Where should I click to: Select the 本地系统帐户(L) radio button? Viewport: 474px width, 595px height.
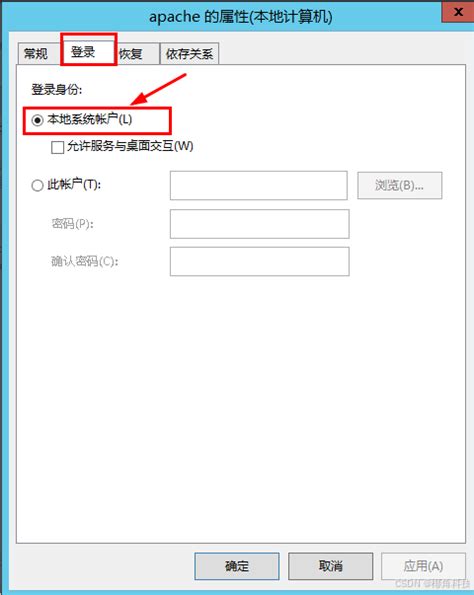click(x=37, y=121)
